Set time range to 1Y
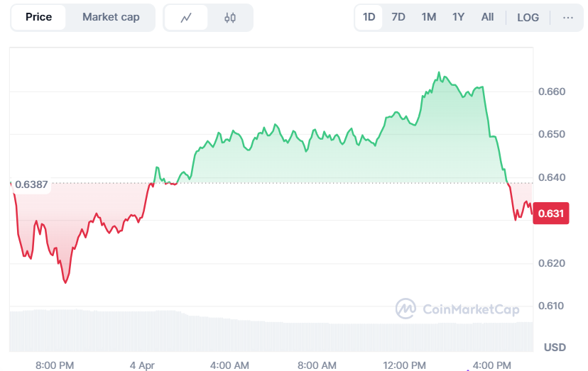The image size is (588, 371). 459,17
